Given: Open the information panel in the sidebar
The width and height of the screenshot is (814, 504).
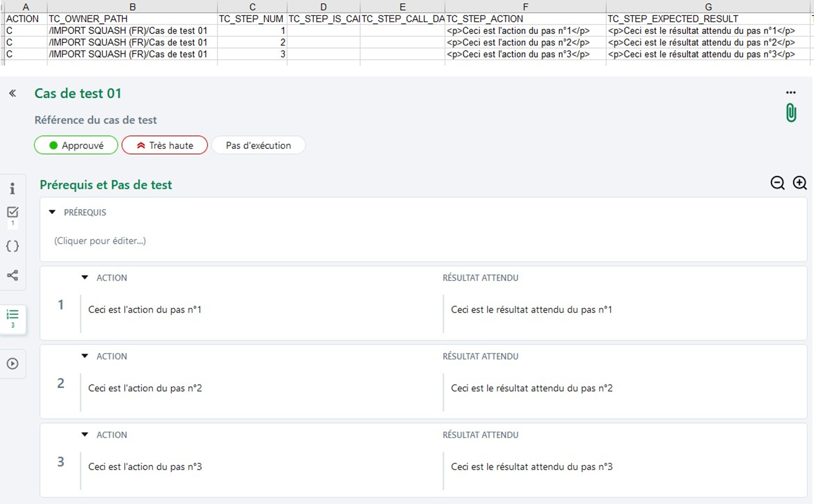Looking at the screenshot, I should [13, 188].
